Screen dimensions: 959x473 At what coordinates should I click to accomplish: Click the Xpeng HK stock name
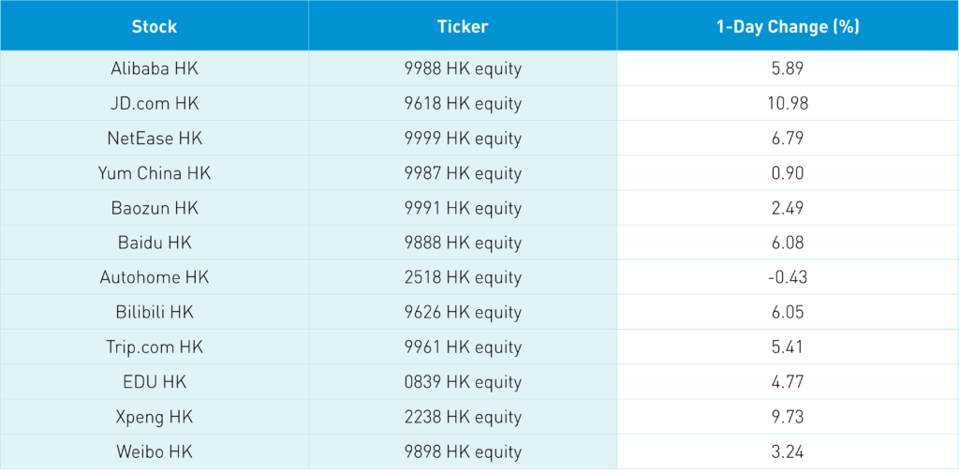(154, 416)
